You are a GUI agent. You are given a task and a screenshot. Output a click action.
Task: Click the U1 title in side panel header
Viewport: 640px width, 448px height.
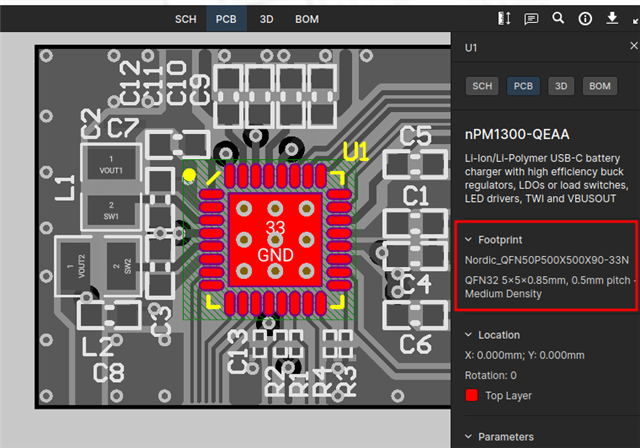(x=471, y=48)
